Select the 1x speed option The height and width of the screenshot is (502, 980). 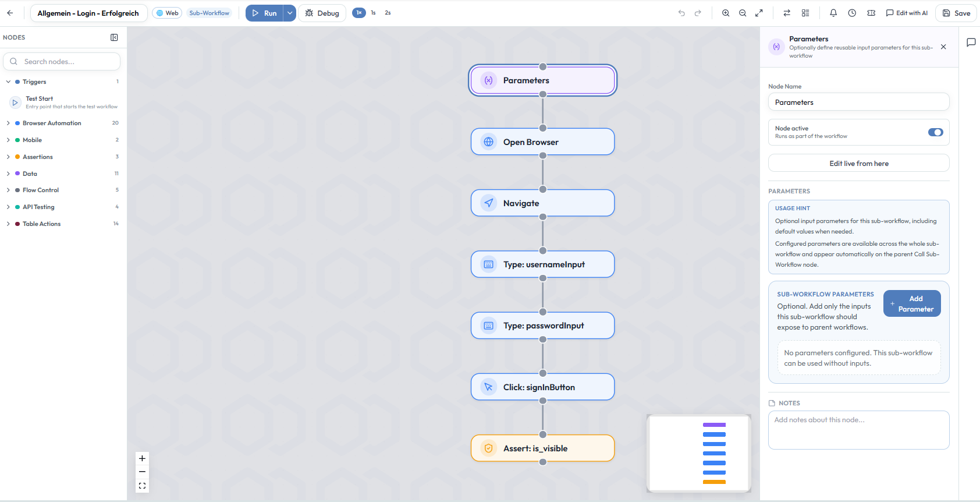tap(359, 13)
